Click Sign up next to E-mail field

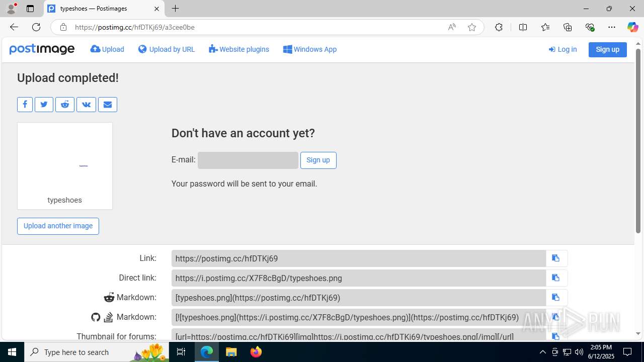tap(318, 160)
